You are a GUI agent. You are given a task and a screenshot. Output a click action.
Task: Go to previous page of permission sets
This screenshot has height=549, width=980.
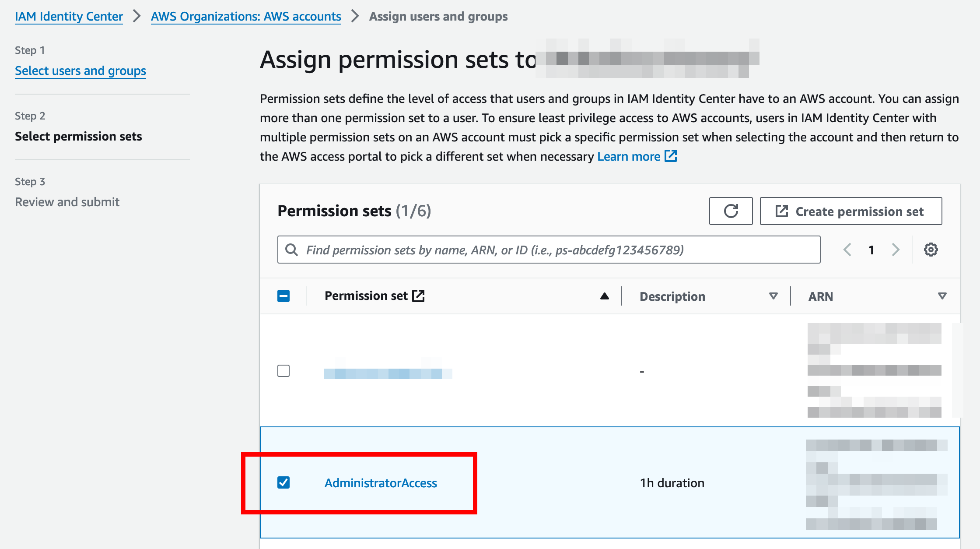click(847, 250)
